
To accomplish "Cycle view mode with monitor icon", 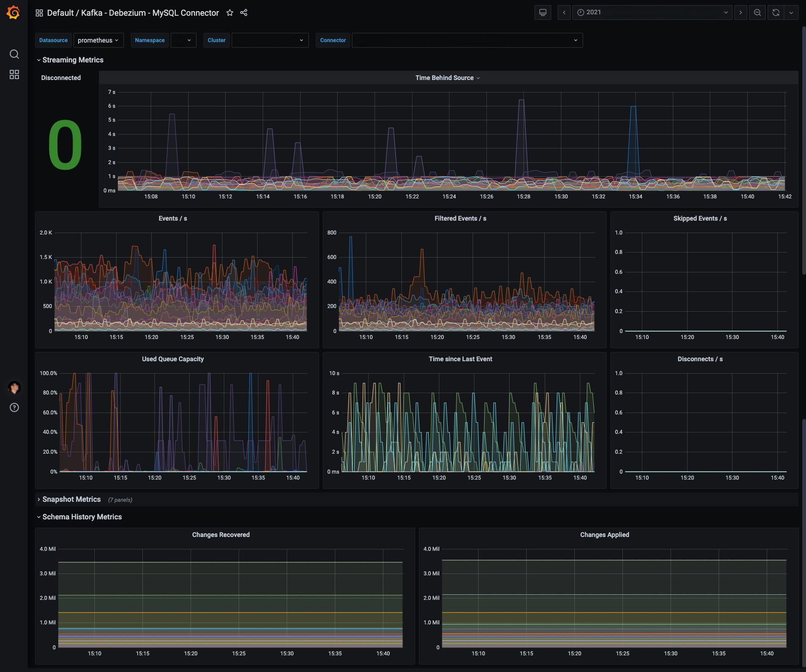I will pos(543,12).
